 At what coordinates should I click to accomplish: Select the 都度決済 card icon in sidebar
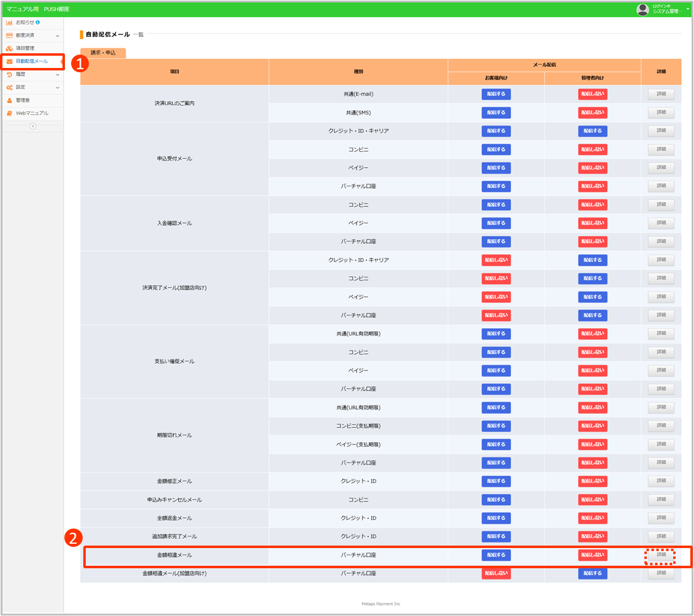(x=10, y=35)
